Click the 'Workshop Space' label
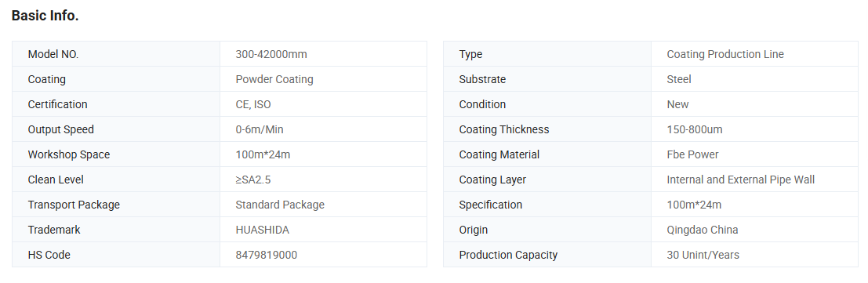Image resolution: width=868 pixels, height=283 pixels. coord(69,154)
